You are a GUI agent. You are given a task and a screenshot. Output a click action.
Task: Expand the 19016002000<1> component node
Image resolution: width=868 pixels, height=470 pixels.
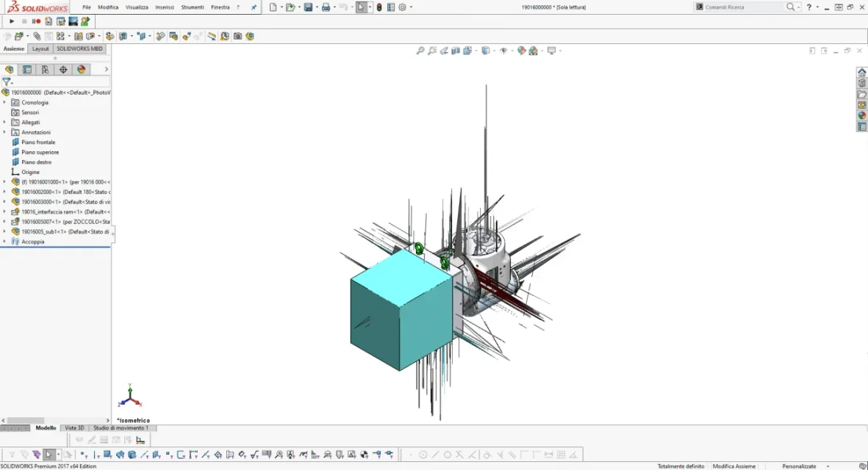4,192
